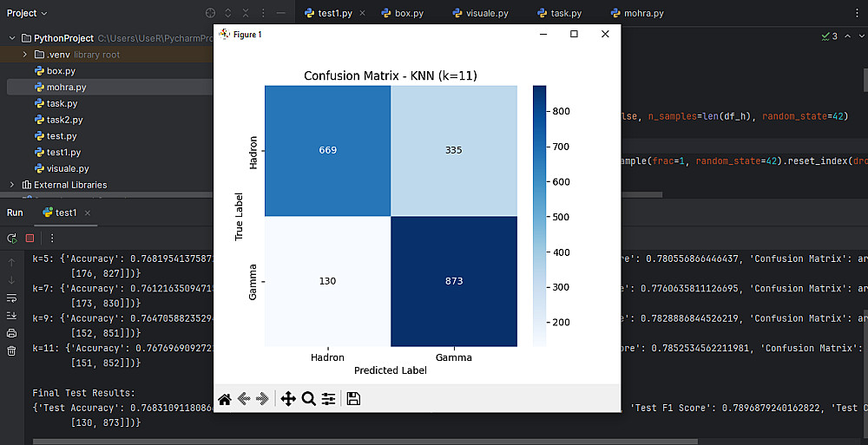
Task: Open Configure subplots sliders icon
Action: tap(329, 399)
